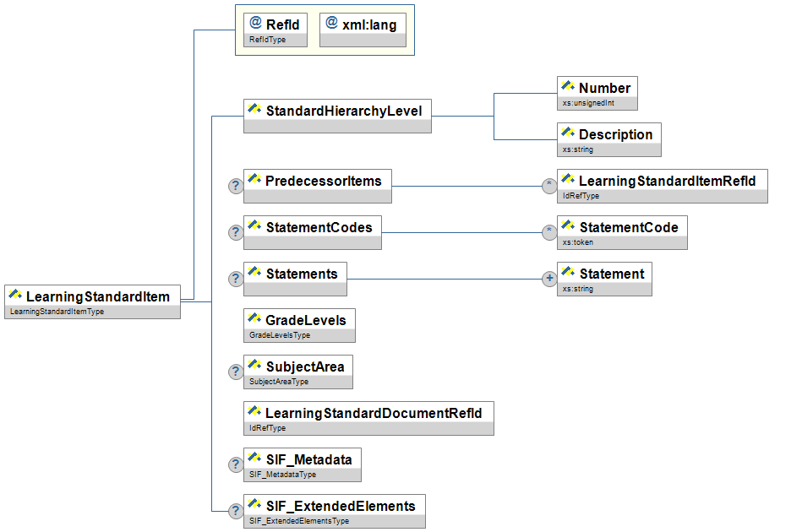Click the question mark beside SubjectArea
Viewport: 802px width, 532px height.
point(237,372)
